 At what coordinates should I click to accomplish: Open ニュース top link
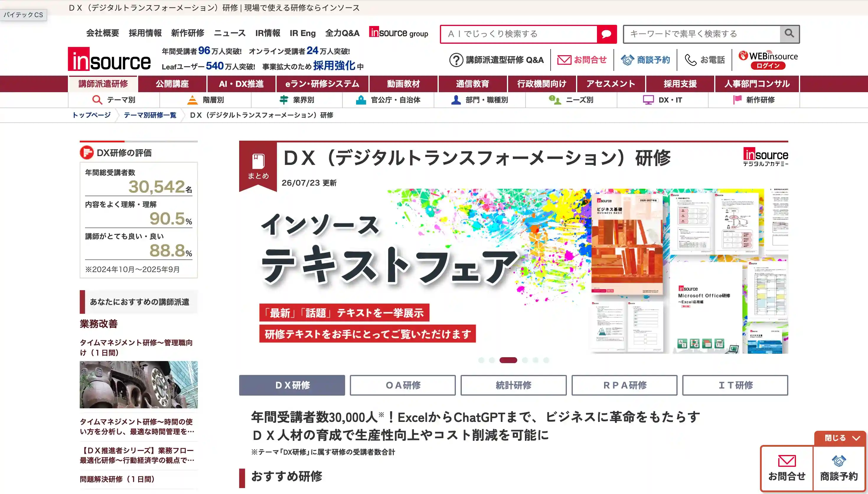tap(229, 33)
